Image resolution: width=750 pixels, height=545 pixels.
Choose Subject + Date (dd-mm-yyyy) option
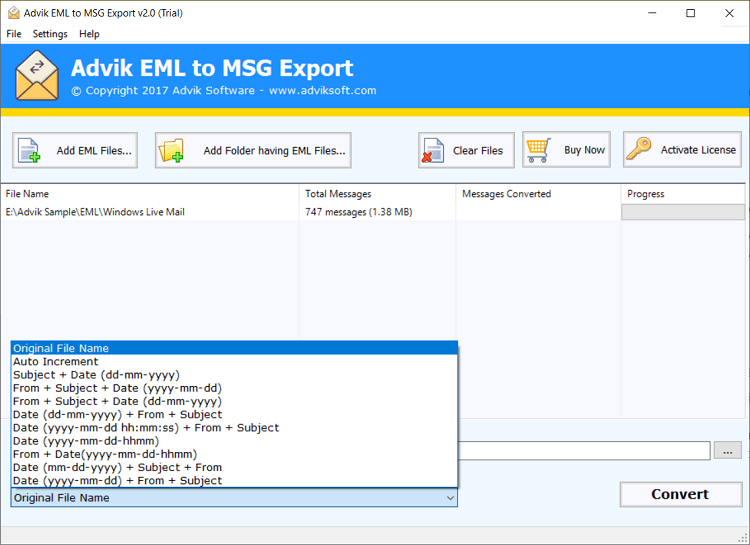[234, 375]
